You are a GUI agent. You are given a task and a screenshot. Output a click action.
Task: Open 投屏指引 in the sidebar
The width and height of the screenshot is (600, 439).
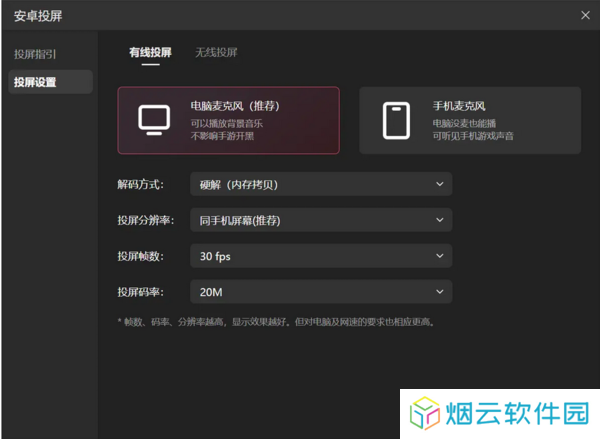point(35,54)
